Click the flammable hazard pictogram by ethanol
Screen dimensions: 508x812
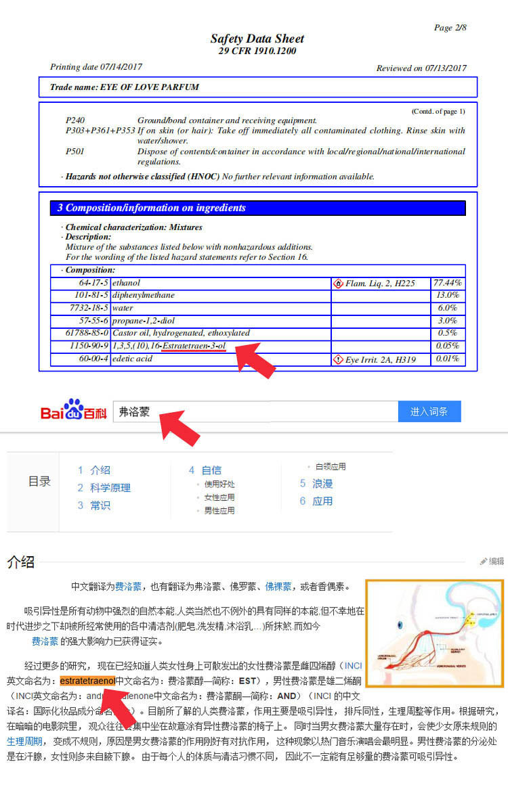[x=338, y=284]
